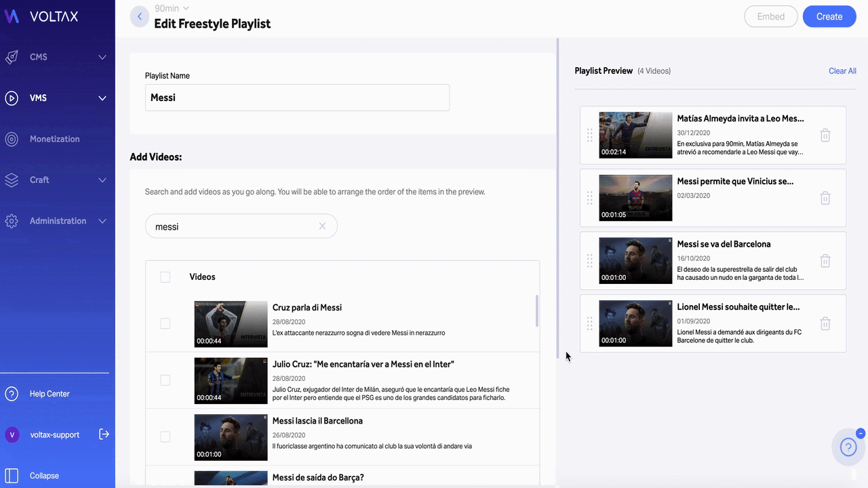This screenshot has height=488, width=868.
Task: Click the Matías Almeyda preview thumbnail
Action: point(635,135)
